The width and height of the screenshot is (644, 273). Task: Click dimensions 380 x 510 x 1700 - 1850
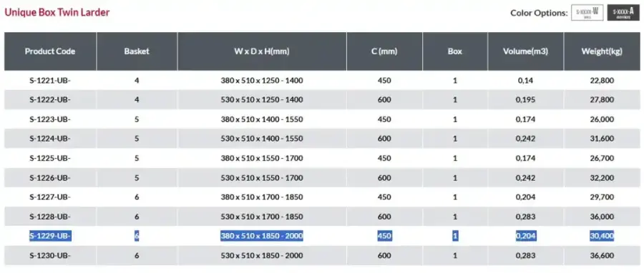[x=262, y=197]
